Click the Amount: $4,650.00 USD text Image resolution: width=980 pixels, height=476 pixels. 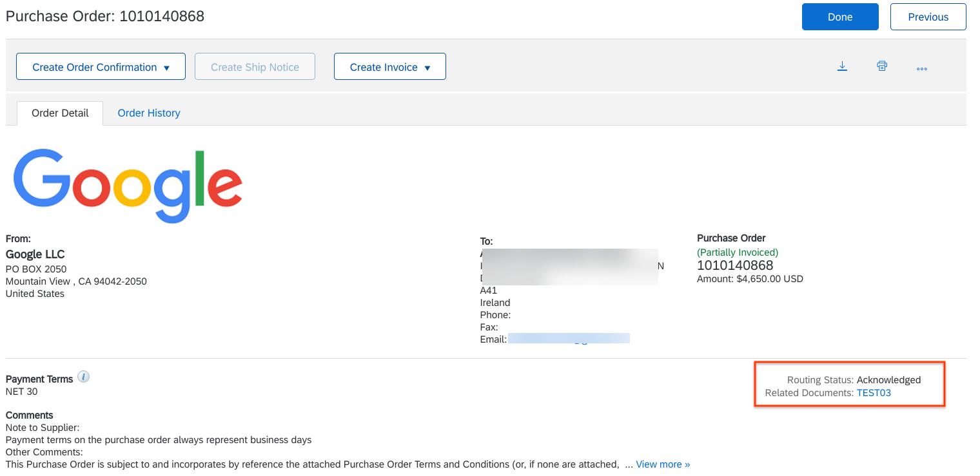(x=750, y=279)
